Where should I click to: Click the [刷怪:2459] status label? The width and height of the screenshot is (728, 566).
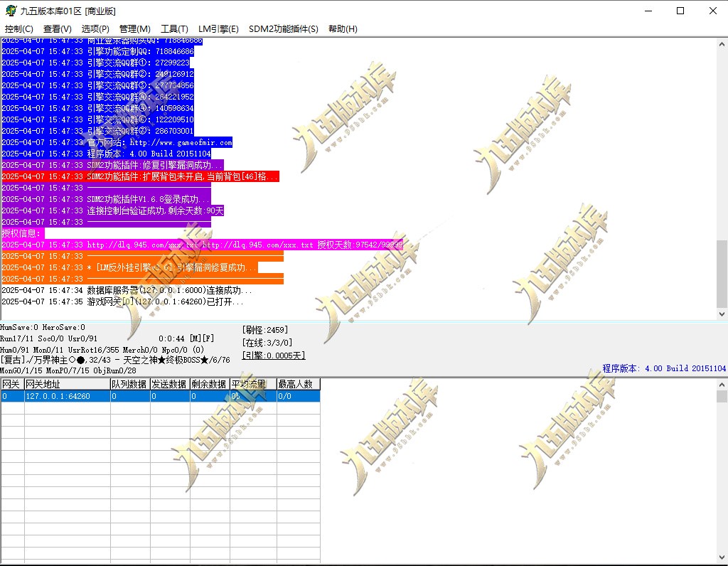coord(265,330)
